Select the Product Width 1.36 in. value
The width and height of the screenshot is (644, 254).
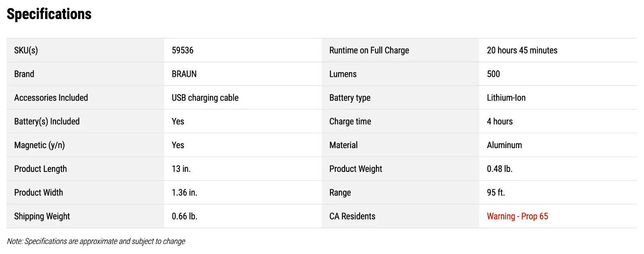184,193
